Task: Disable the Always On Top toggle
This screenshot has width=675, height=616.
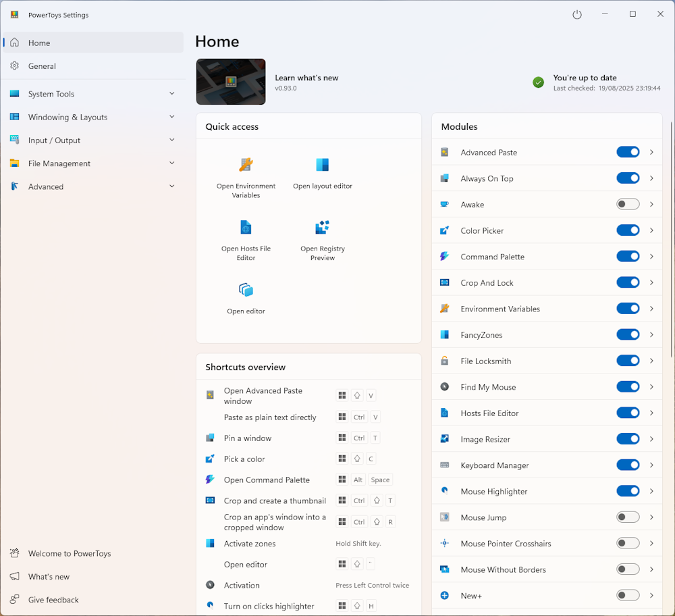Action: [628, 178]
